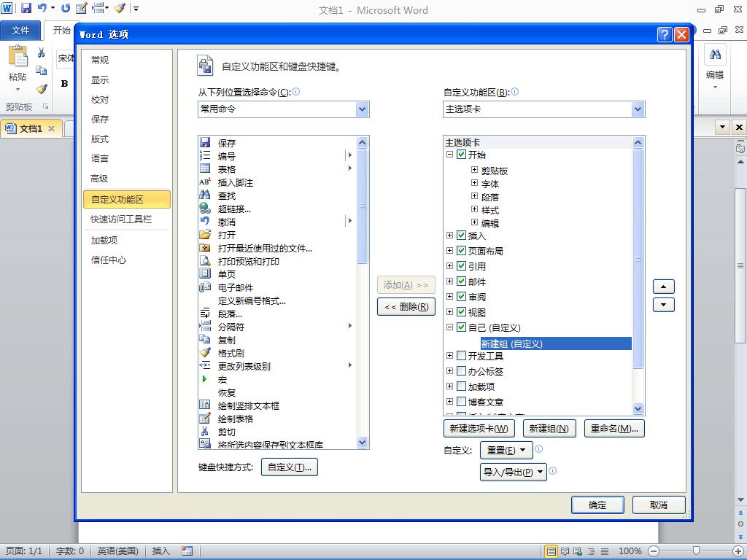Screen dimensions: 747x560
Task: Click the help question mark icon in dialog
Action: point(665,34)
